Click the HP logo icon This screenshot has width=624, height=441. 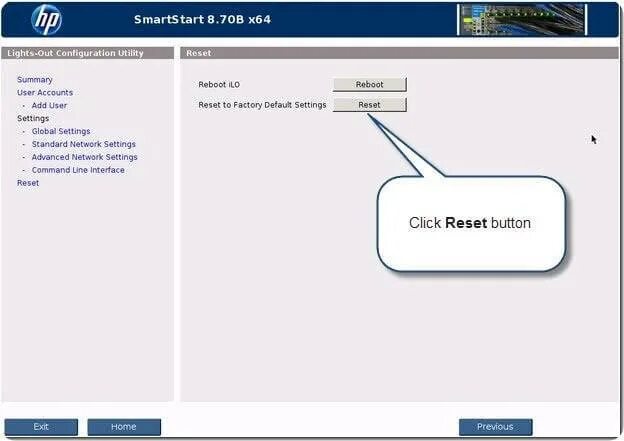[x=47, y=20]
